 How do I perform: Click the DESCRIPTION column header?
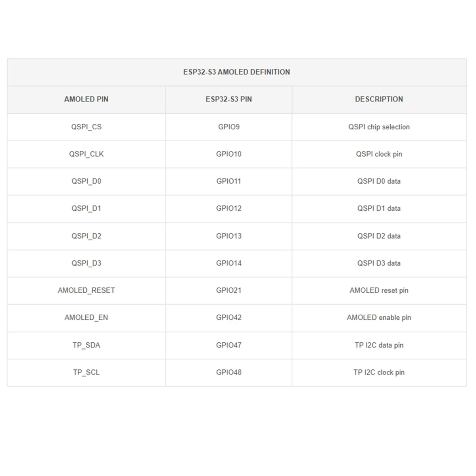[379, 99]
